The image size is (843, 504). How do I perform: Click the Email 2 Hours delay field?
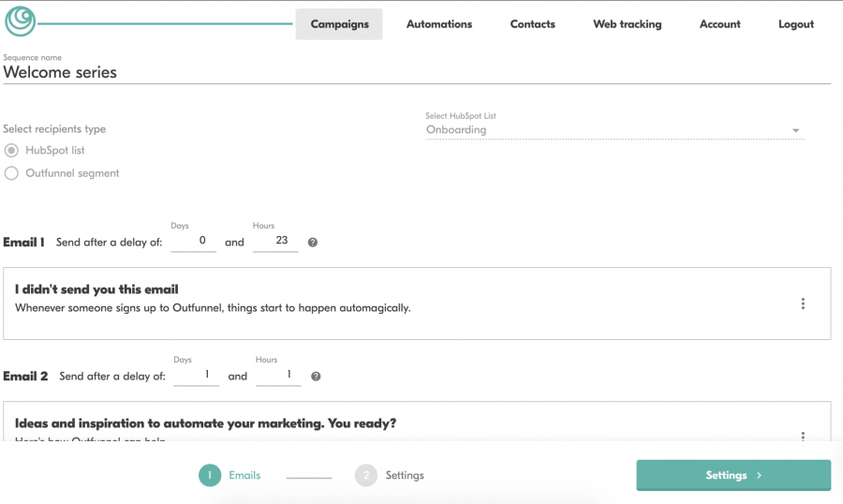278,376
